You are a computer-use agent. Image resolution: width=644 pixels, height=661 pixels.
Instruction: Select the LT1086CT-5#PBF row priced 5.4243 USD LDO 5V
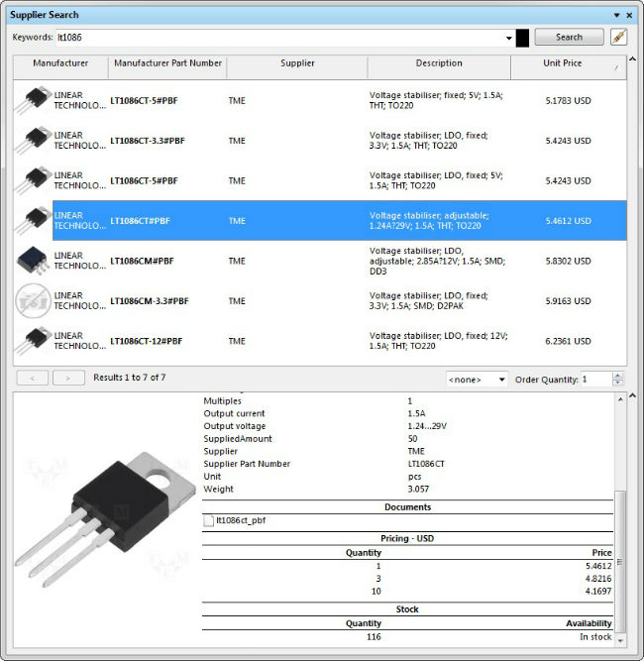[320, 180]
